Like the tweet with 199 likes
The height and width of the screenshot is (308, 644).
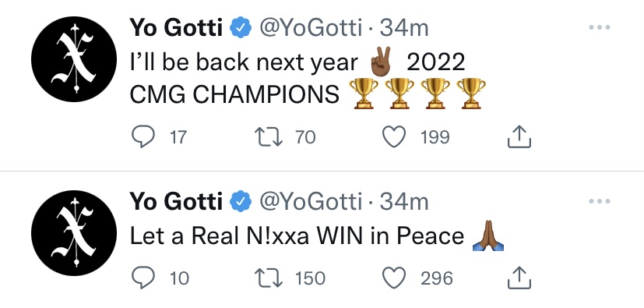point(394,137)
